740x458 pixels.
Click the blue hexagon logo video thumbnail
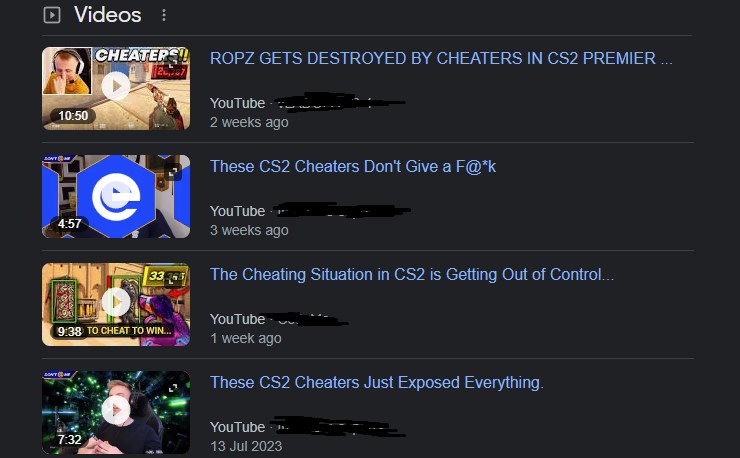click(x=116, y=196)
